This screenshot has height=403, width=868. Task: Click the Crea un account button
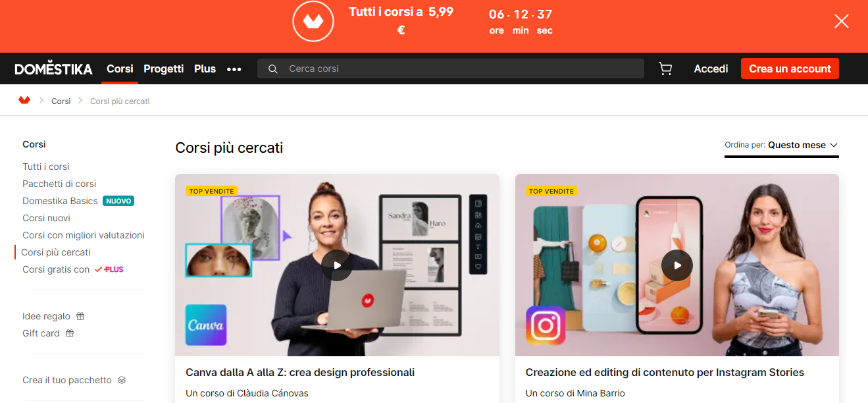pos(790,68)
